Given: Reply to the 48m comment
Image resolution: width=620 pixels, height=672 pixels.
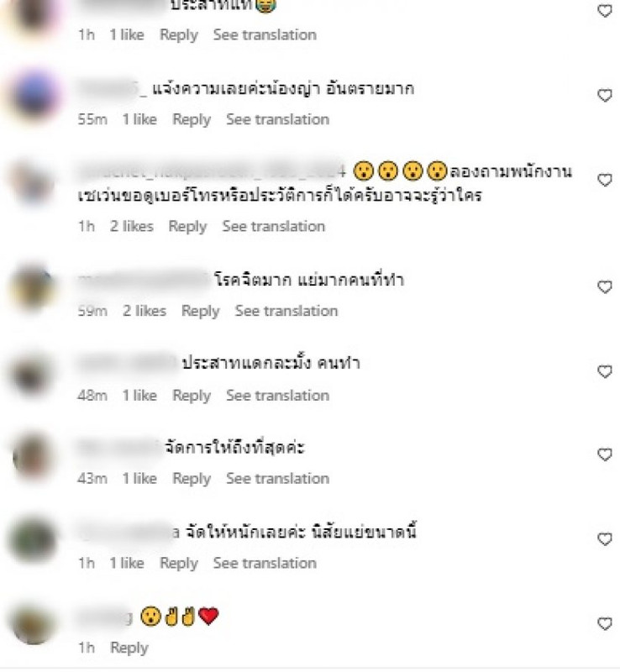Looking at the screenshot, I should tap(192, 396).
